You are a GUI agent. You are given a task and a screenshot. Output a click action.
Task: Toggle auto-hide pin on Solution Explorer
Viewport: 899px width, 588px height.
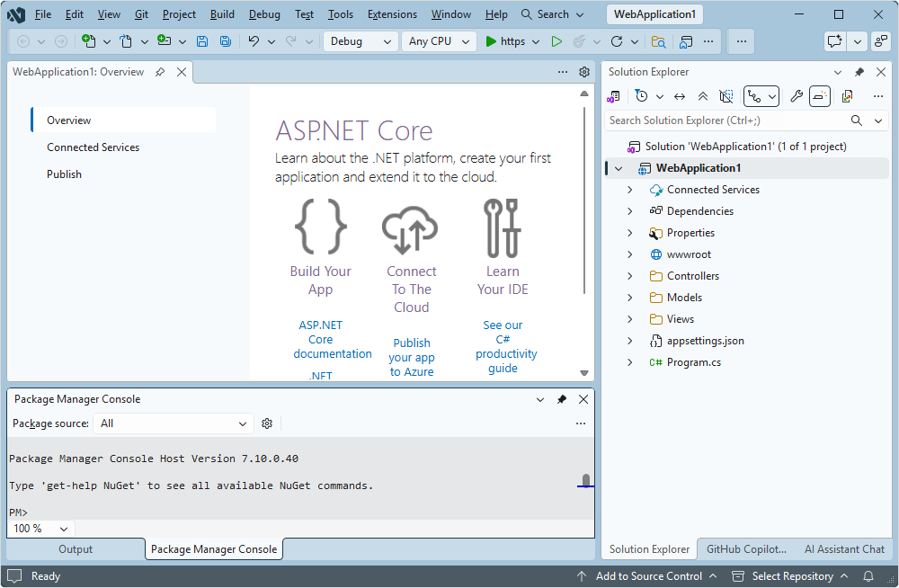pos(859,72)
